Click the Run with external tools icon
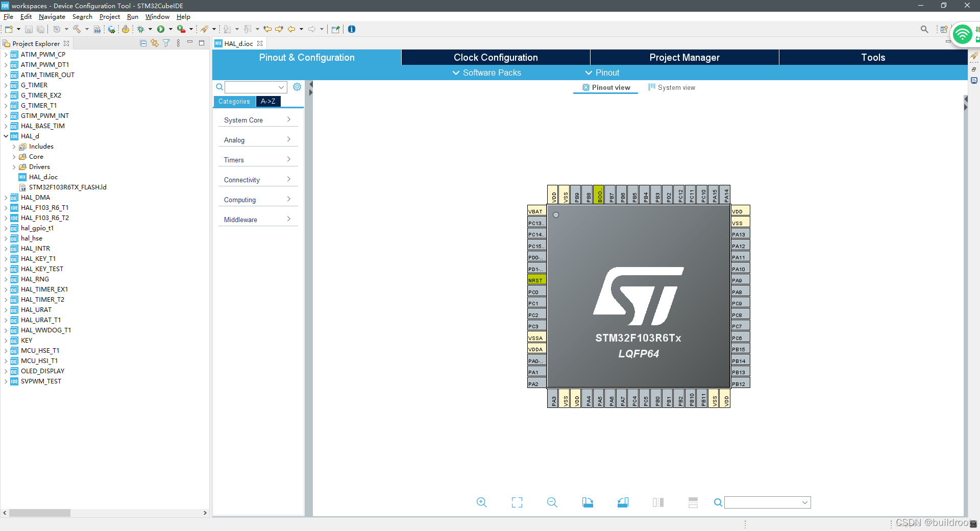The height and width of the screenshot is (531, 980). tap(181, 29)
